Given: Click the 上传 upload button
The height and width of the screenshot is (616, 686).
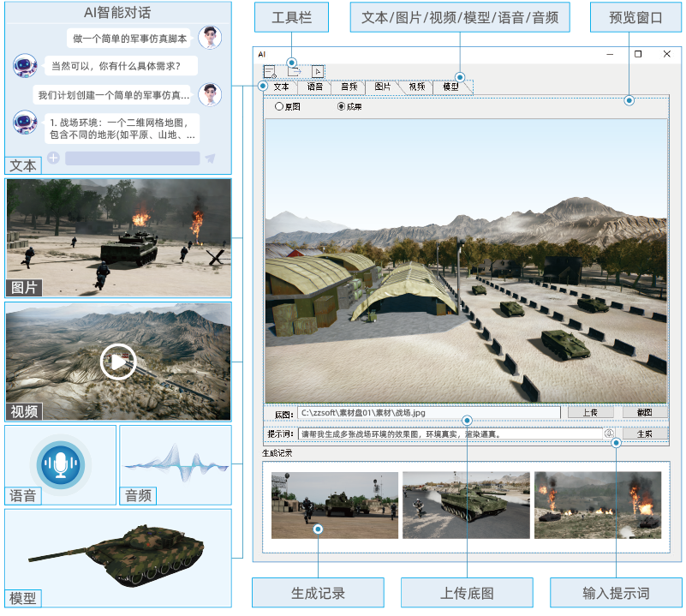Looking at the screenshot, I should pos(590,412).
